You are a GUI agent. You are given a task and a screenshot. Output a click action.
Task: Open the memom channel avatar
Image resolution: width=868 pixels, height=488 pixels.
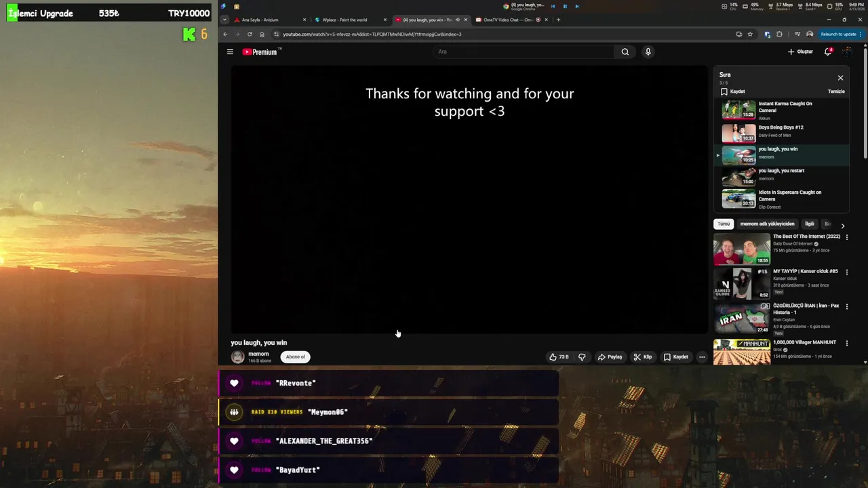(237, 357)
